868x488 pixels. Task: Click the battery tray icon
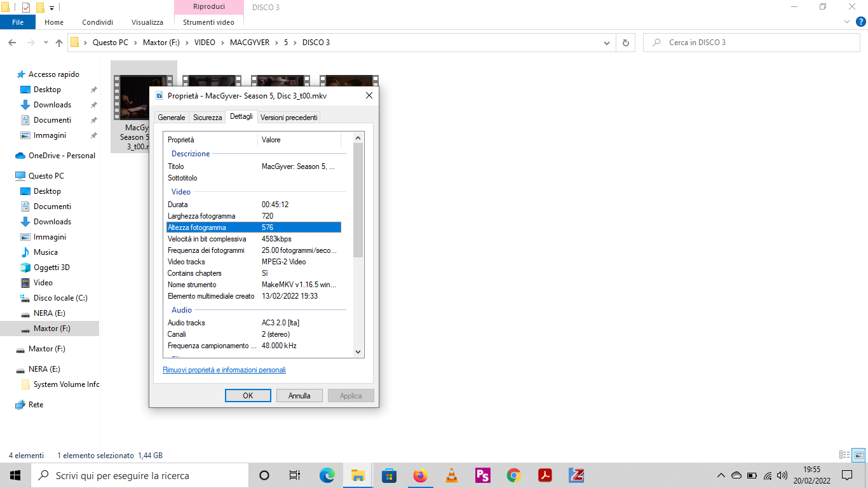[x=752, y=475]
